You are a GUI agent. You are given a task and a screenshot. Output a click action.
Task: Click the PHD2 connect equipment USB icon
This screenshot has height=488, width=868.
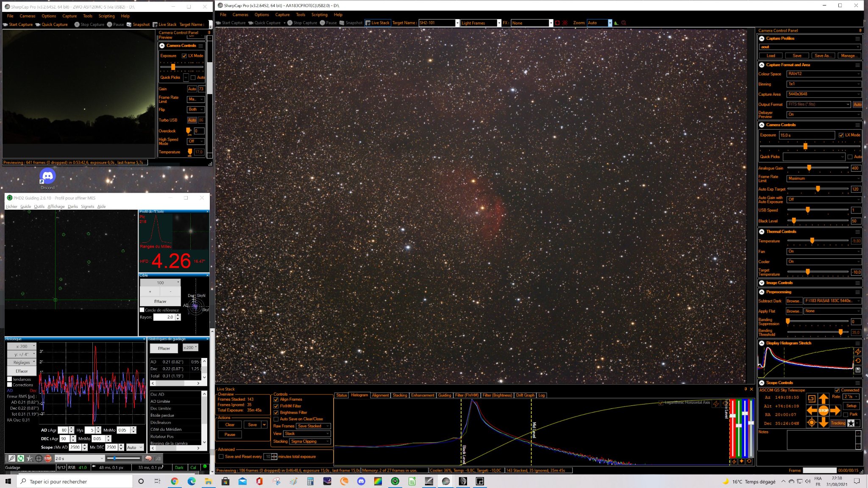coord(11,458)
